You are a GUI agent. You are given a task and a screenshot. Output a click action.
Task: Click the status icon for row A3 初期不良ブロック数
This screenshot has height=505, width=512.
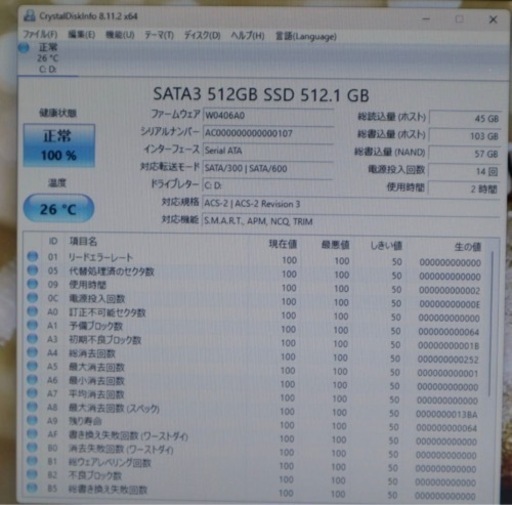pyautogui.click(x=32, y=338)
